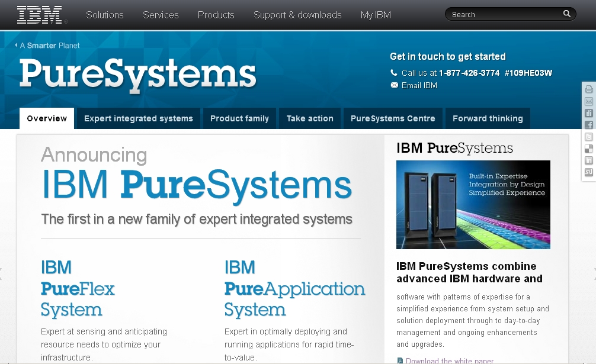Open Support & downloads menu
The width and height of the screenshot is (596, 364).
297,15
